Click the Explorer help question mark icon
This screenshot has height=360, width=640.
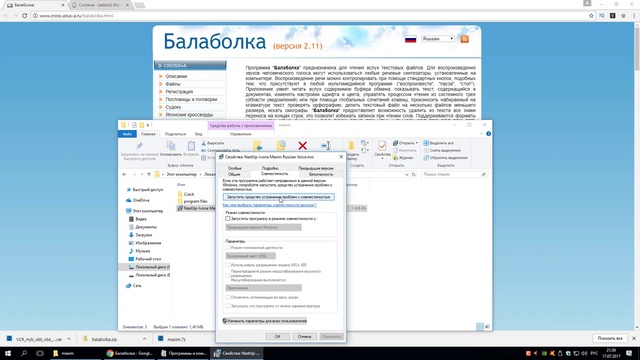point(489,134)
